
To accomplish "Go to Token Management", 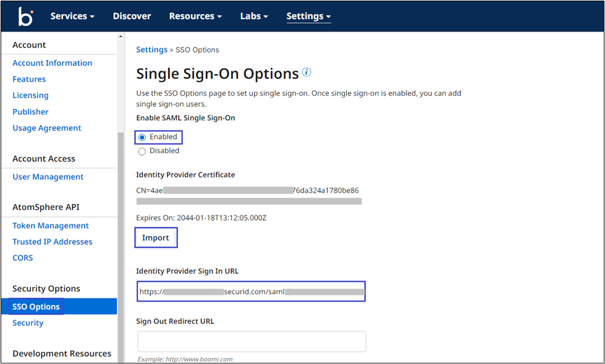I will (x=51, y=226).
